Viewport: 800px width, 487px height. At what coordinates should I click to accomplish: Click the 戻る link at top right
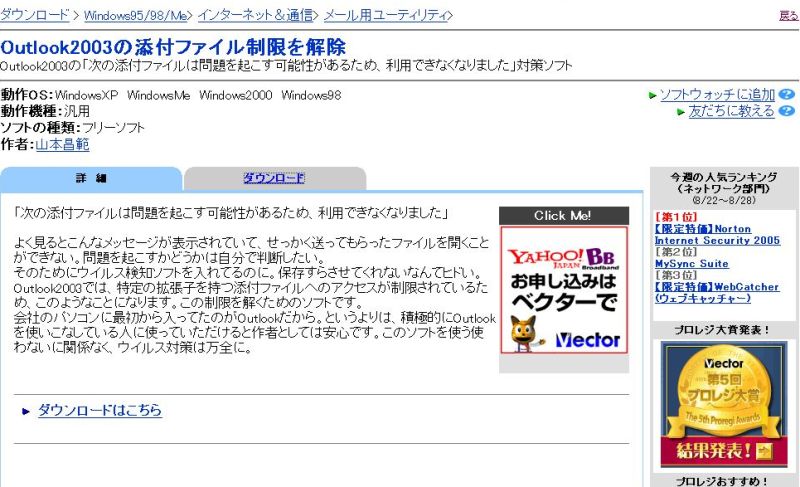(x=789, y=15)
